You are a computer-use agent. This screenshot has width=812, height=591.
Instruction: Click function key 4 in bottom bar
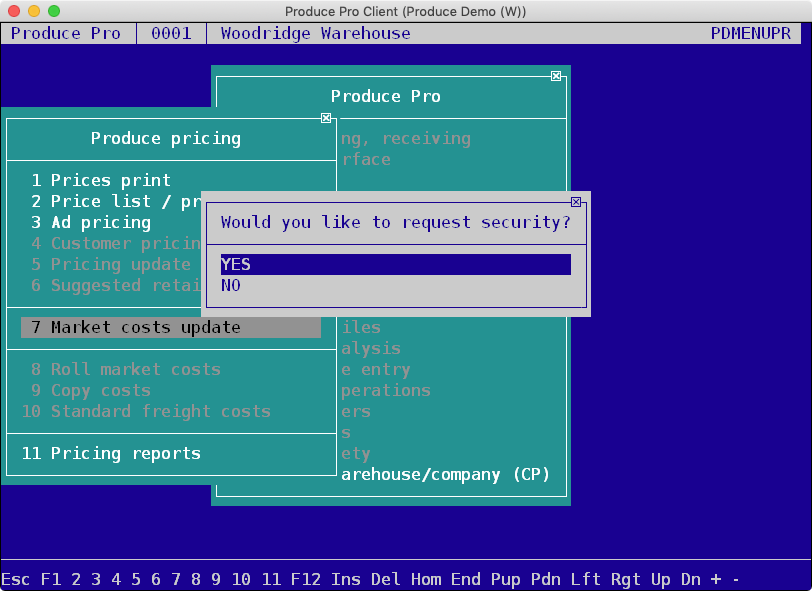[116, 579]
